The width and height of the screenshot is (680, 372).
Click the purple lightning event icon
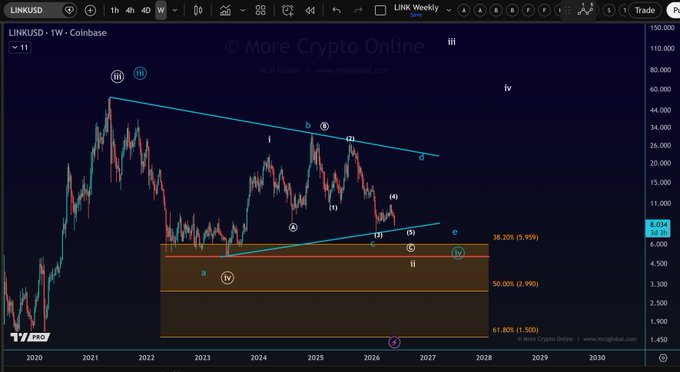tap(394, 342)
